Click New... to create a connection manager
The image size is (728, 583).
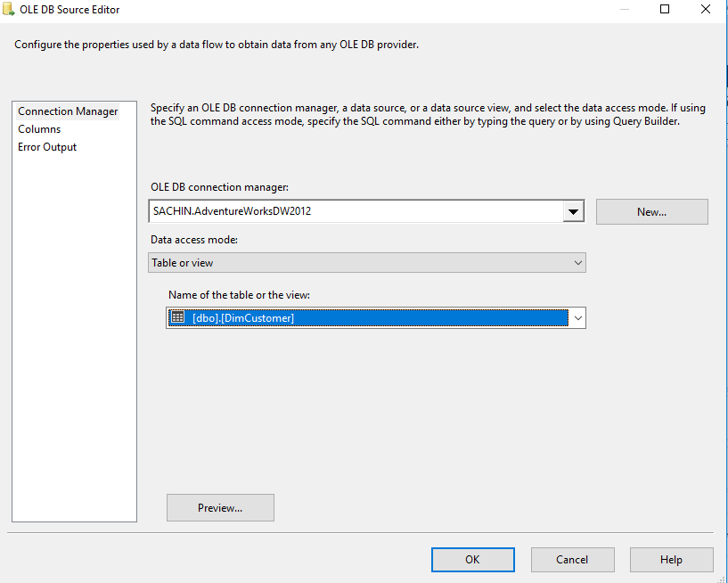point(651,212)
